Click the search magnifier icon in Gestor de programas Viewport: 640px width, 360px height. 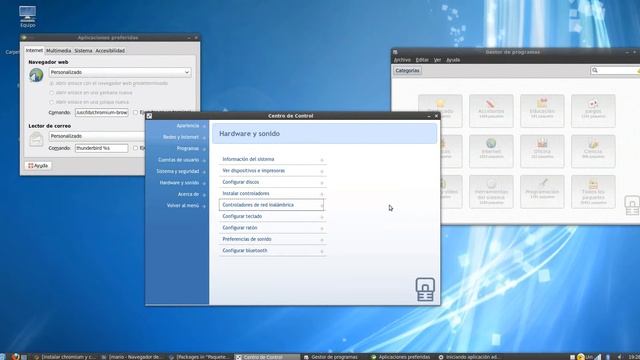(x=595, y=71)
